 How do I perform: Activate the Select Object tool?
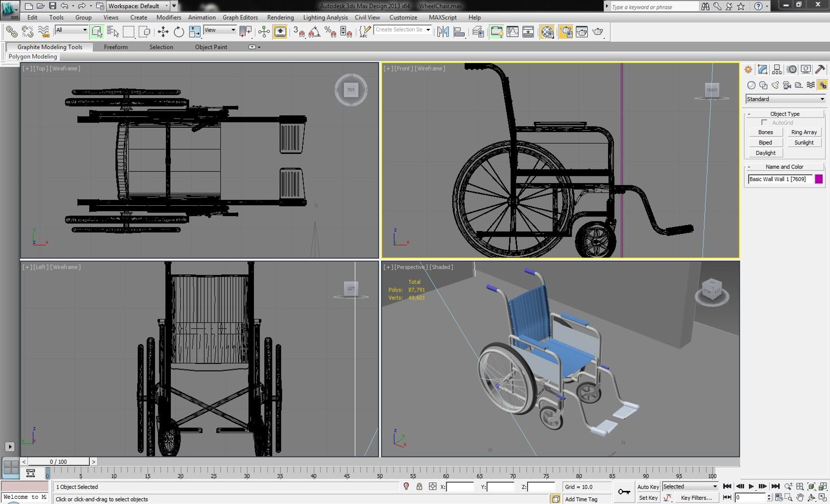97,32
